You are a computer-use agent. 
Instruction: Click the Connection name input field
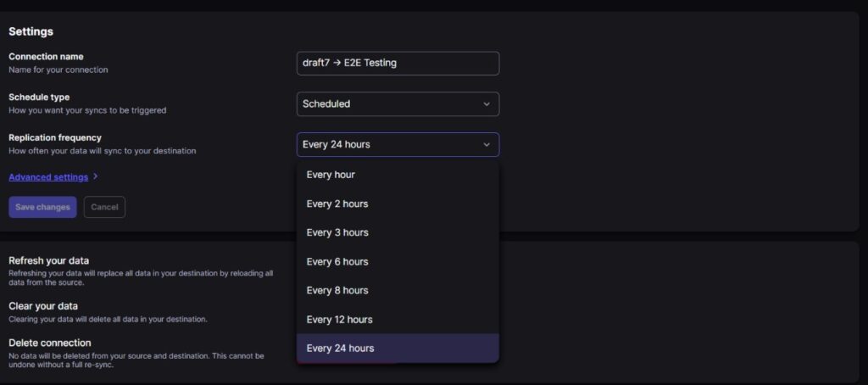click(x=398, y=63)
